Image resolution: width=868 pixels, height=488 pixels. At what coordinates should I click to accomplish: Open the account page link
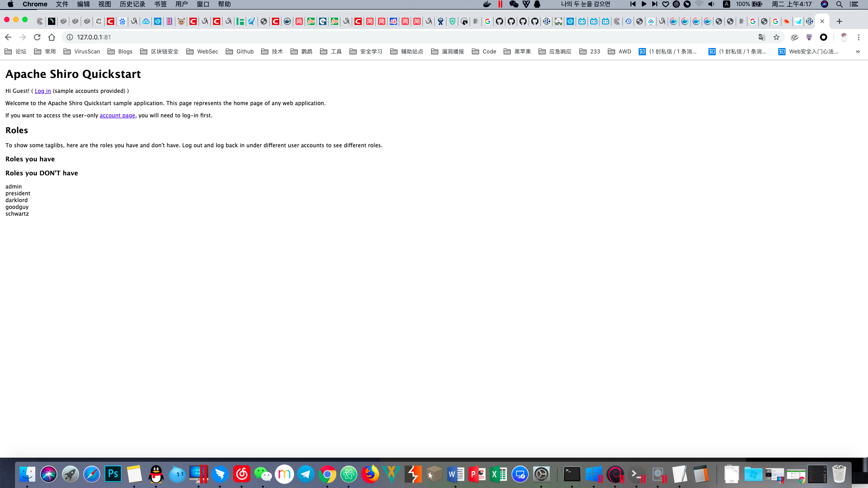pyautogui.click(x=117, y=116)
